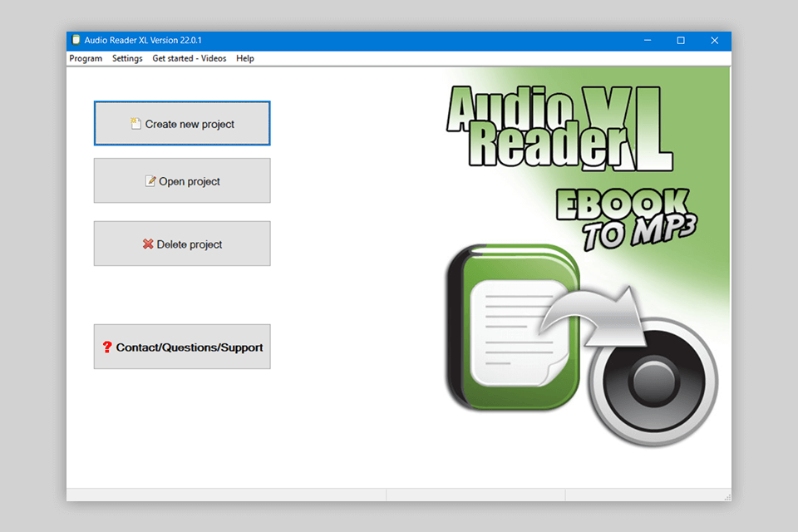Click the Create new project button
798x532 pixels.
182,124
